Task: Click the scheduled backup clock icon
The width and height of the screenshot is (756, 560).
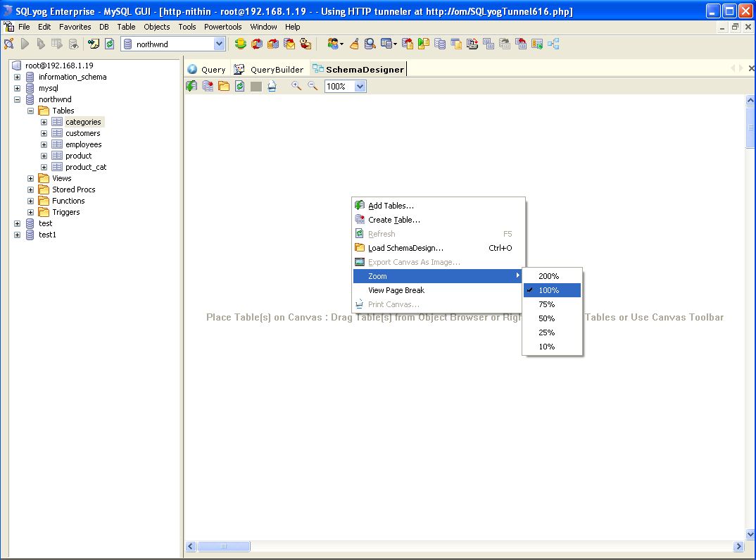Action: [305, 44]
